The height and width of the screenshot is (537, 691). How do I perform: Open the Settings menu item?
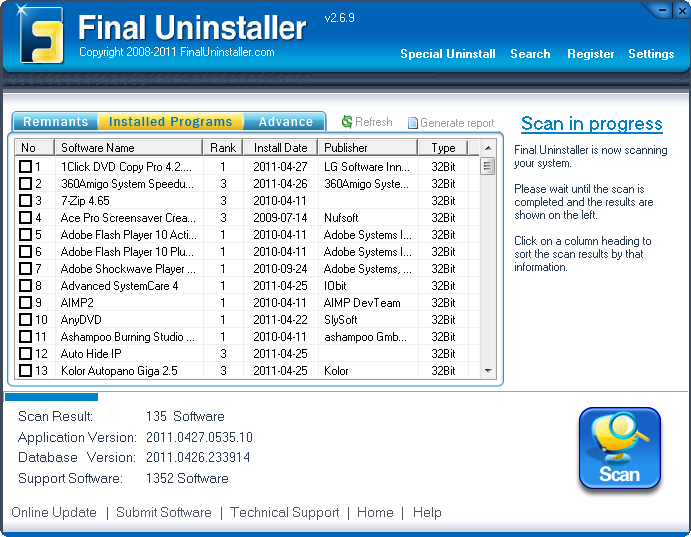pyautogui.click(x=651, y=54)
